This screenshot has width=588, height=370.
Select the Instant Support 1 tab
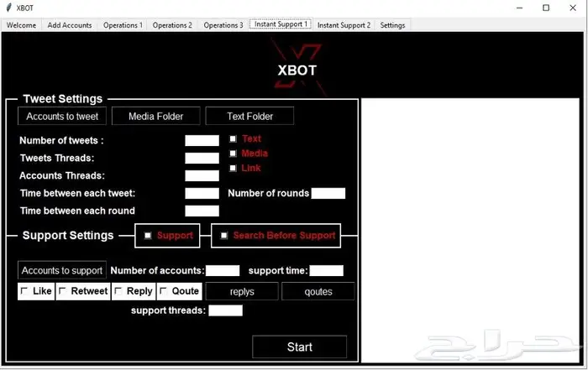pyautogui.click(x=281, y=24)
